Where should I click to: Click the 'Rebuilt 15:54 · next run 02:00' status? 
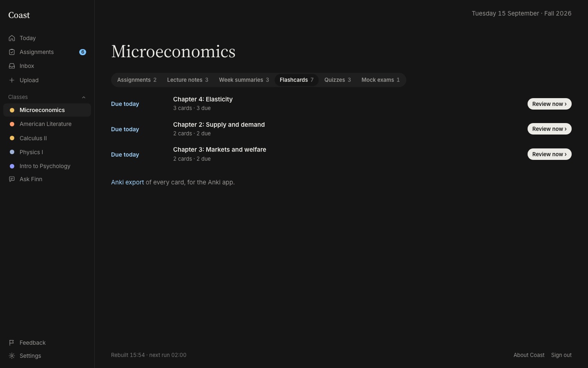pyautogui.click(x=149, y=355)
